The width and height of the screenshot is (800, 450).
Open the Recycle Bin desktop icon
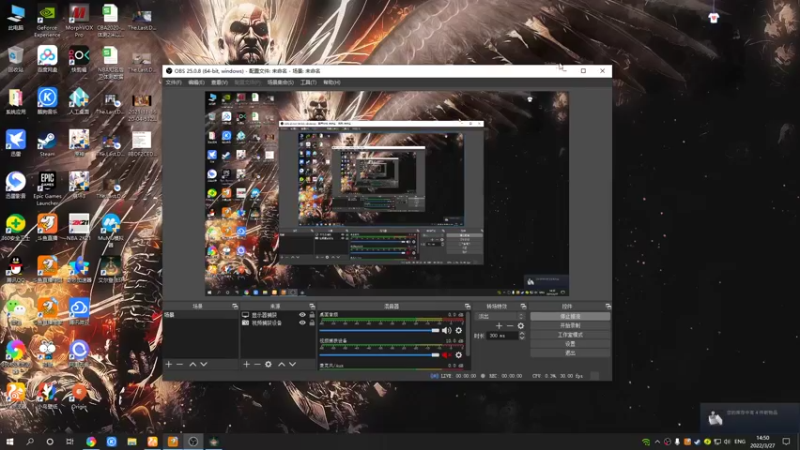coord(16,59)
